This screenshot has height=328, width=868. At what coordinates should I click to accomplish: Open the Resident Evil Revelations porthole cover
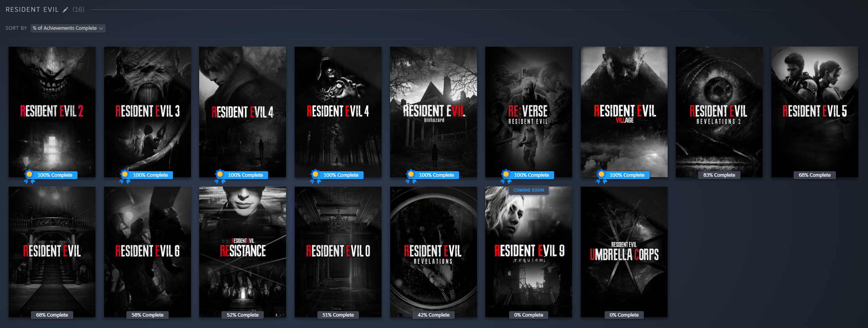point(434,252)
